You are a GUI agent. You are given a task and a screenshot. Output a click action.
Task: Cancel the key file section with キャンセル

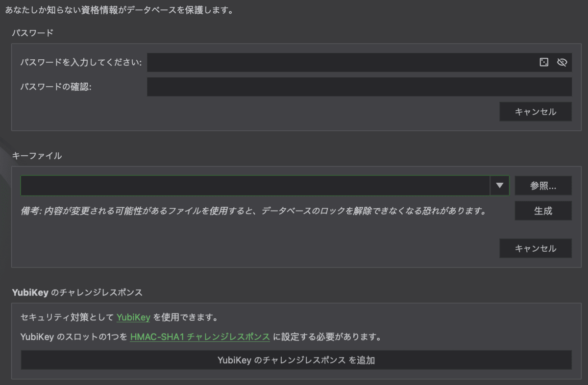(x=536, y=248)
